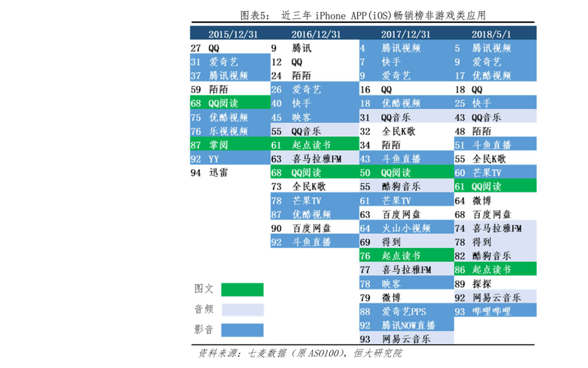Click the row '76 乐视视频'
This screenshot has width=588, height=368.
(230, 131)
